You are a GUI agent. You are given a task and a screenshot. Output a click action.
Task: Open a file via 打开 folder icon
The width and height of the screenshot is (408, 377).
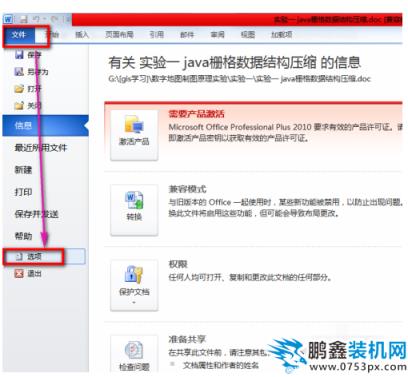28,89
